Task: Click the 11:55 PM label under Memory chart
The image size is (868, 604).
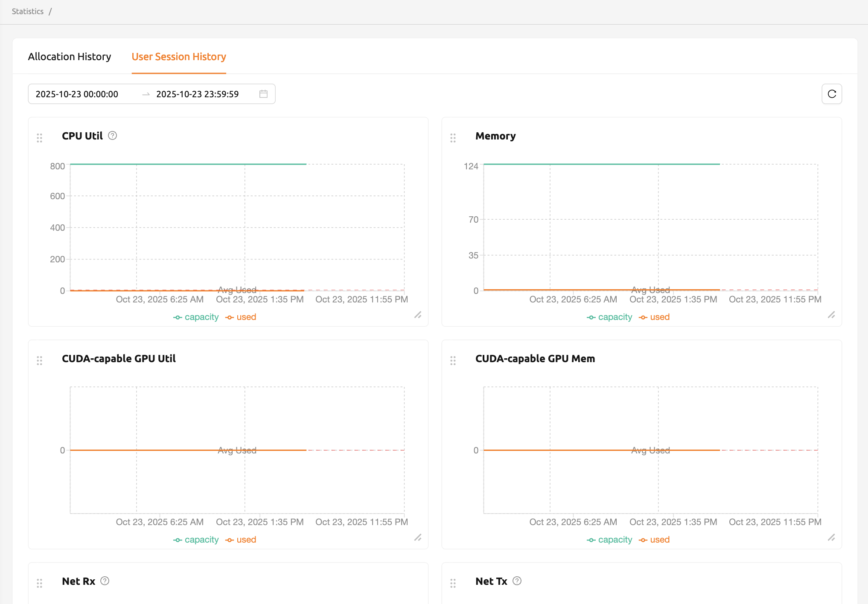Action: pos(775,299)
